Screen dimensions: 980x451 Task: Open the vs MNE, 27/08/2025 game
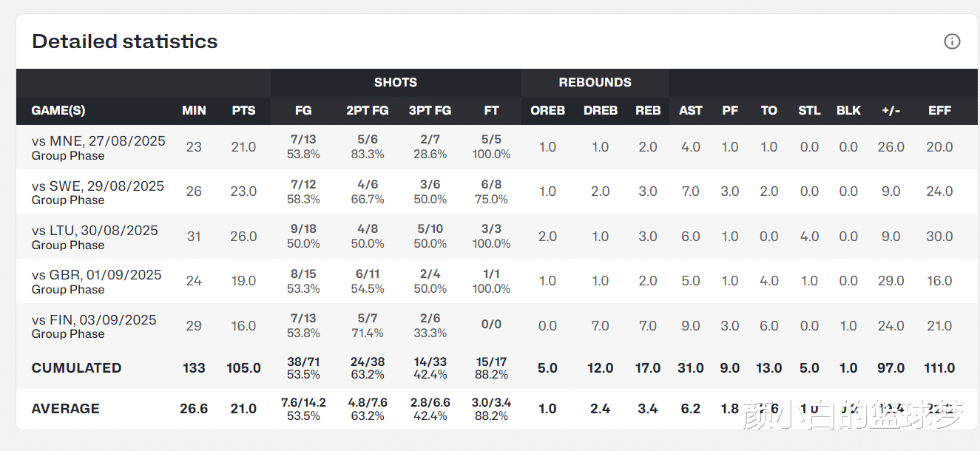[98, 140]
